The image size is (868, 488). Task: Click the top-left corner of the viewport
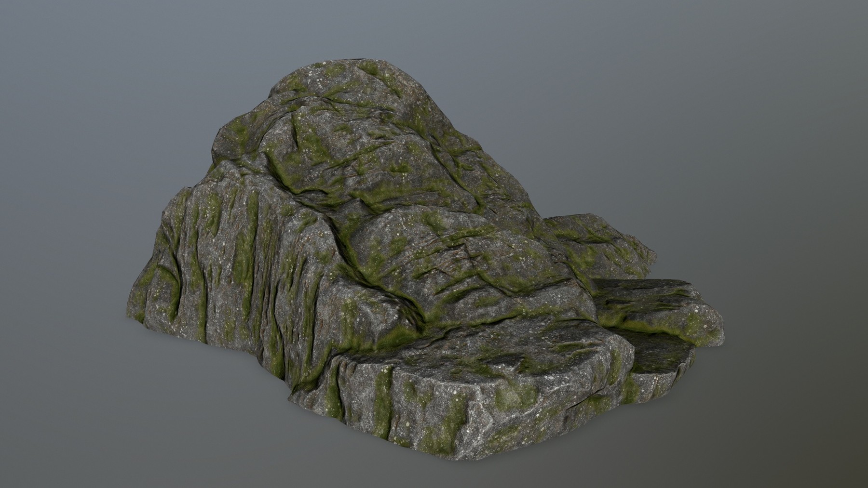tap(5, 5)
